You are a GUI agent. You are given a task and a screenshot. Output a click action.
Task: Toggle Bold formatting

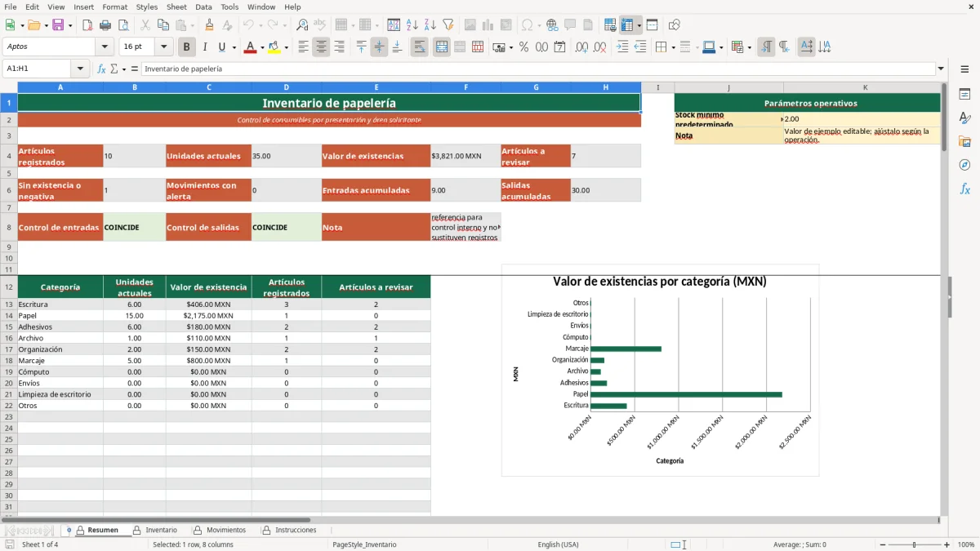[187, 47]
